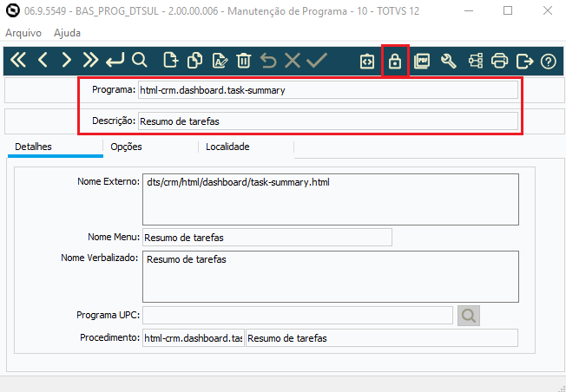This screenshot has width=566, height=392.
Task: Click the undo arrow icon
Action: pyautogui.click(x=268, y=60)
